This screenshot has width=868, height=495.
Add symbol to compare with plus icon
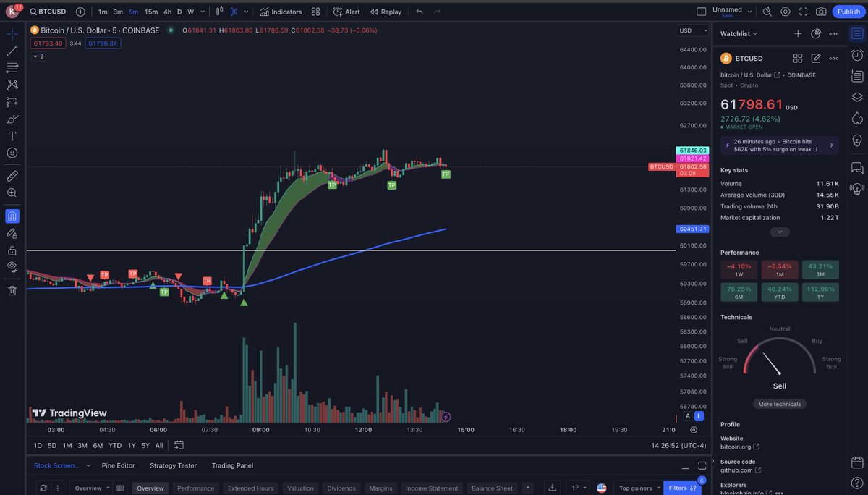pos(80,12)
